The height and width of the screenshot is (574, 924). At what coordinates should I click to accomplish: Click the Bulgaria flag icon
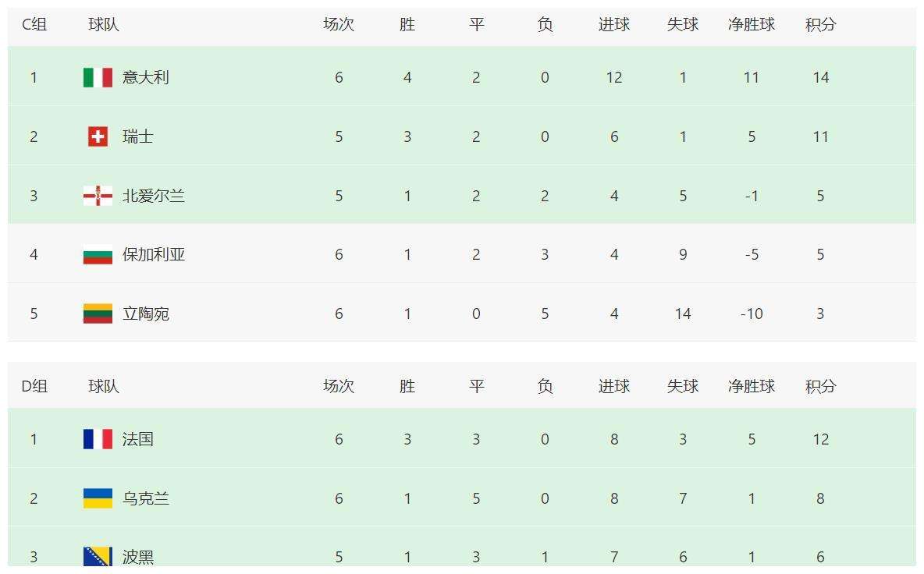tap(98, 254)
